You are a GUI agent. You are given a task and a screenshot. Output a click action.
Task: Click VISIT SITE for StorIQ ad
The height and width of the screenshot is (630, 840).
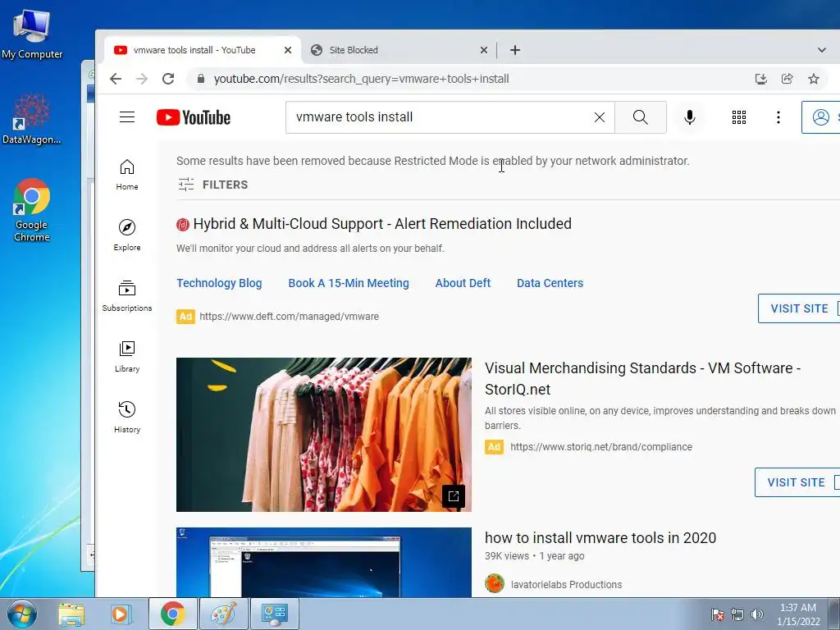796,482
